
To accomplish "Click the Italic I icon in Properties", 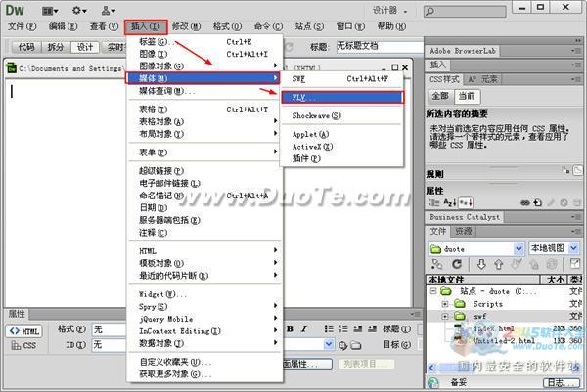I will click(x=304, y=328).
